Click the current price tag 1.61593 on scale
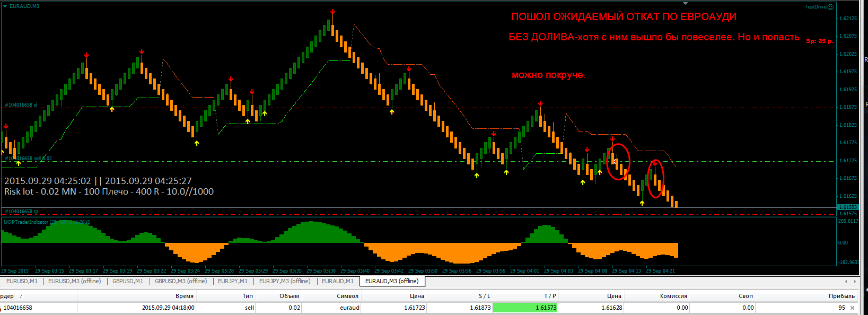Image resolution: width=868 pixels, height=315 pixels. [847, 207]
